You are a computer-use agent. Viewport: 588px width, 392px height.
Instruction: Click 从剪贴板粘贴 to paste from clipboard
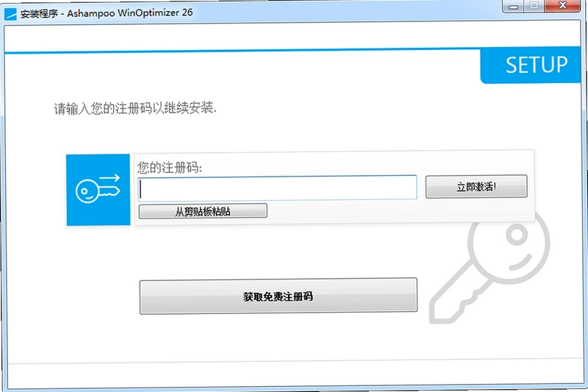coord(203,211)
